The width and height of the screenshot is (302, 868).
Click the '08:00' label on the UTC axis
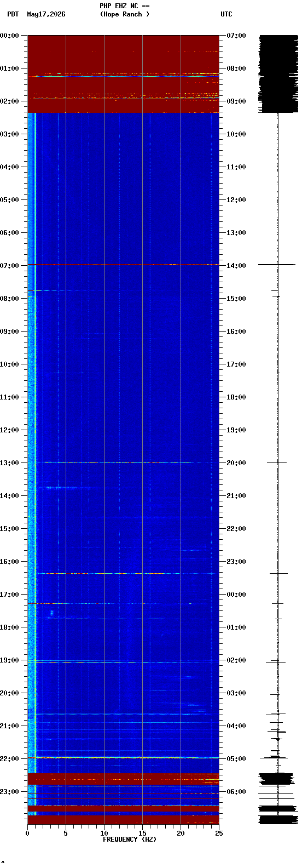click(236, 68)
